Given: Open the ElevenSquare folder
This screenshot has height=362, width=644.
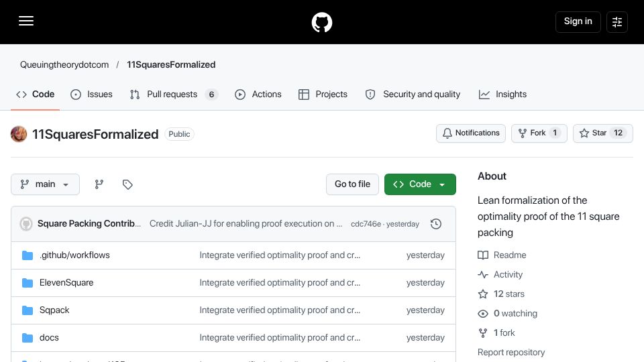Looking at the screenshot, I should click(x=66, y=283).
